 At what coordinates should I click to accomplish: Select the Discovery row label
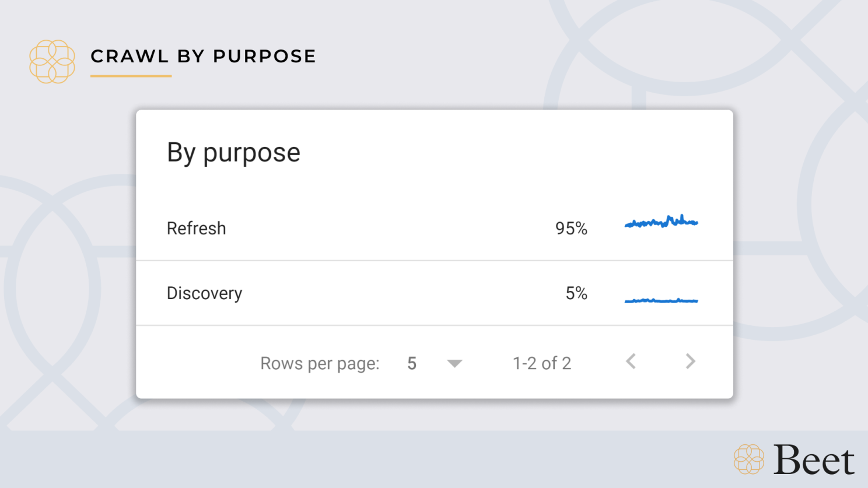pyautogui.click(x=204, y=293)
